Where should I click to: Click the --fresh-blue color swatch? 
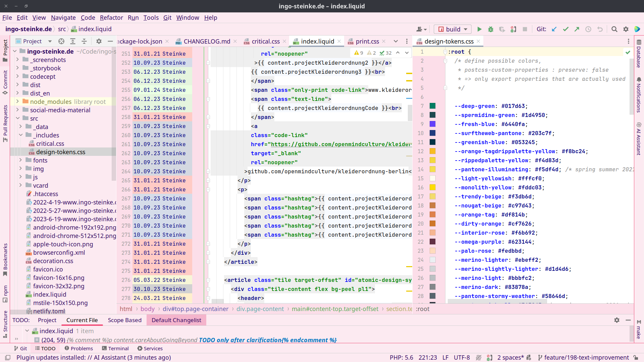click(432, 124)
